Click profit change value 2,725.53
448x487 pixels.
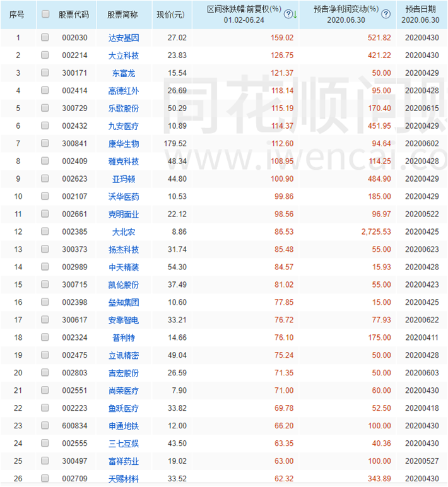[x=376, y=232]
